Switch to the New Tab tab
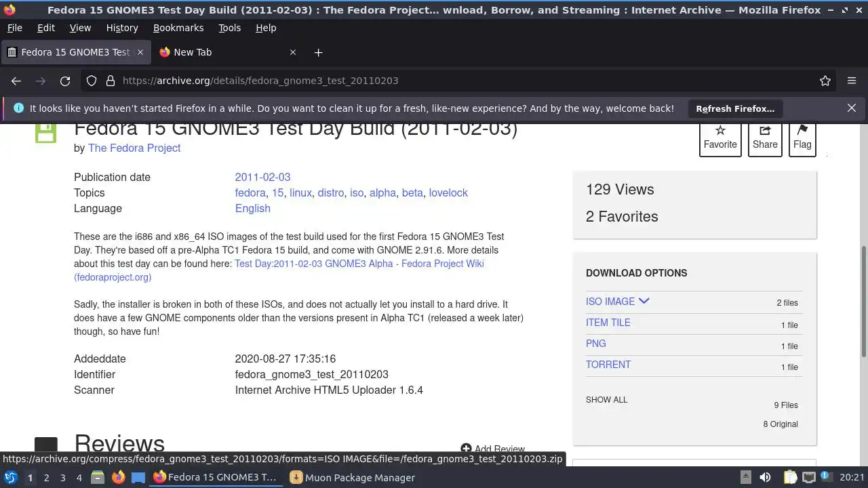This screenshot has height=488, width=868. tap(228, 52)
